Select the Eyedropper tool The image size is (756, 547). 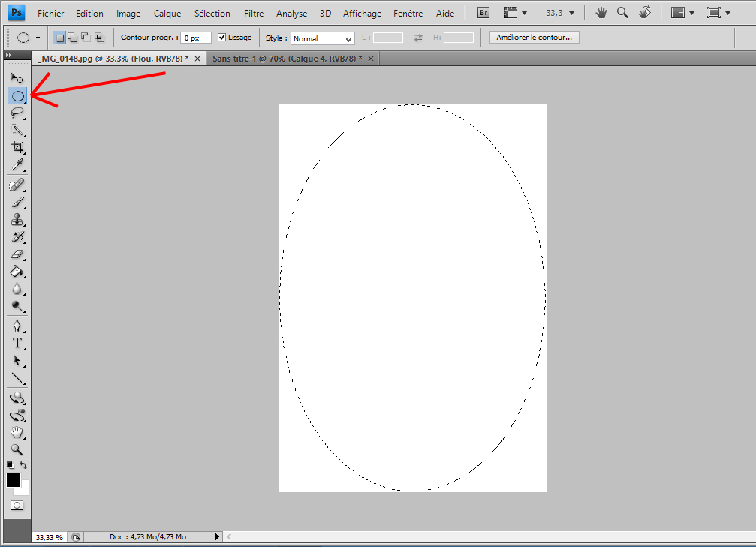[17, 164]
